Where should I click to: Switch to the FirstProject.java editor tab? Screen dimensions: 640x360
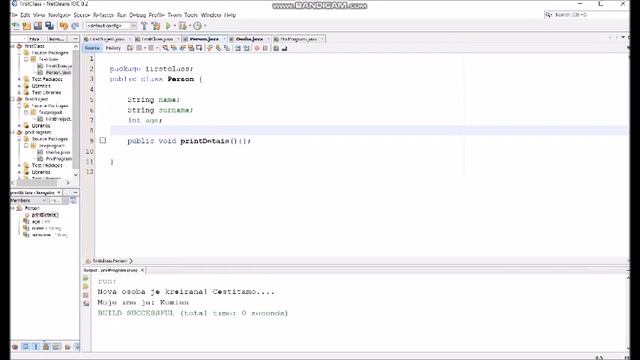point(107,39)
